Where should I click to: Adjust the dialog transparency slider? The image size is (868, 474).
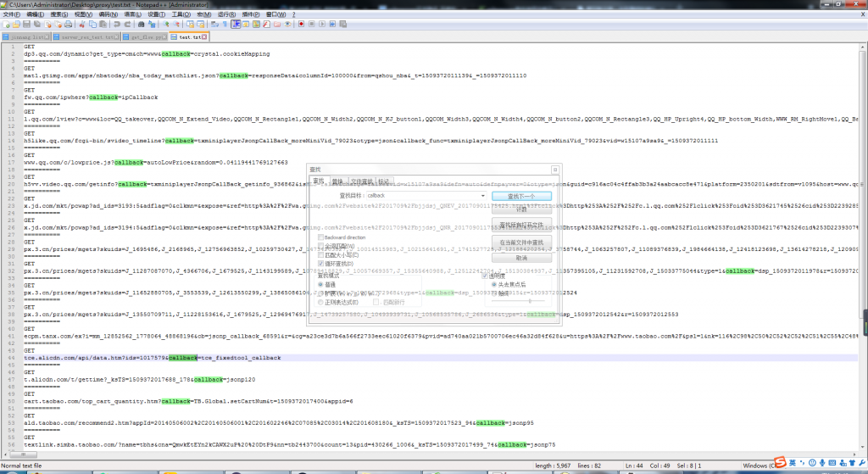point(530,301)
